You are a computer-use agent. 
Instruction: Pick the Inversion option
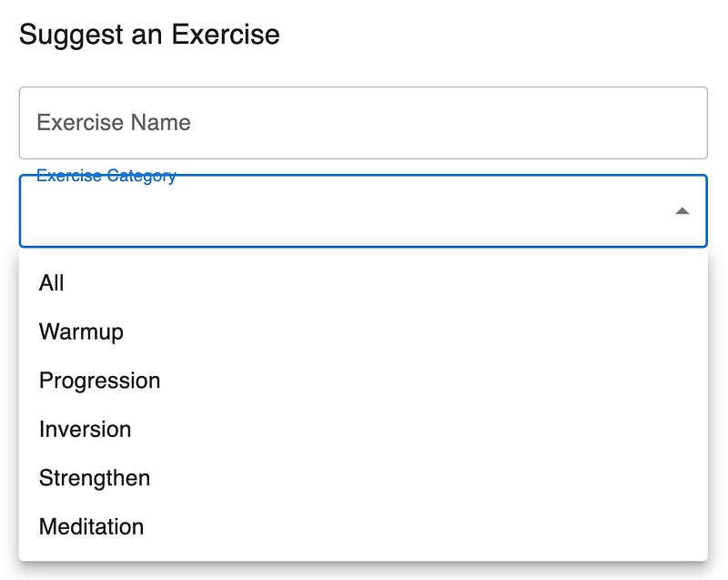point(85,429)
